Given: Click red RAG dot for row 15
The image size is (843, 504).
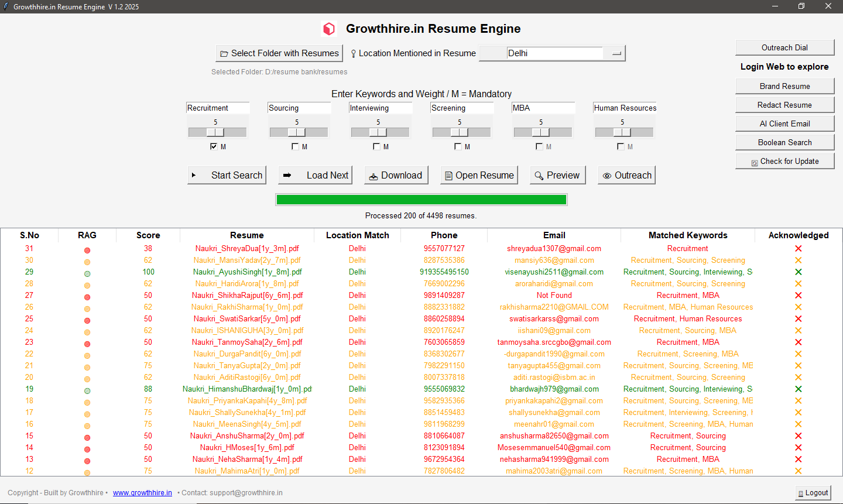Looking at the screenshot, I should click(87, 437).
